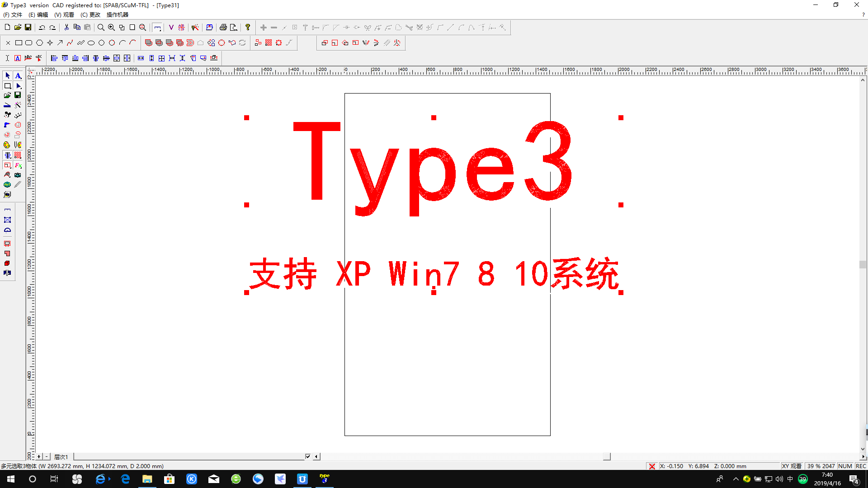
Task: Click the Art module icon on left toolbar
Action: 7,184
